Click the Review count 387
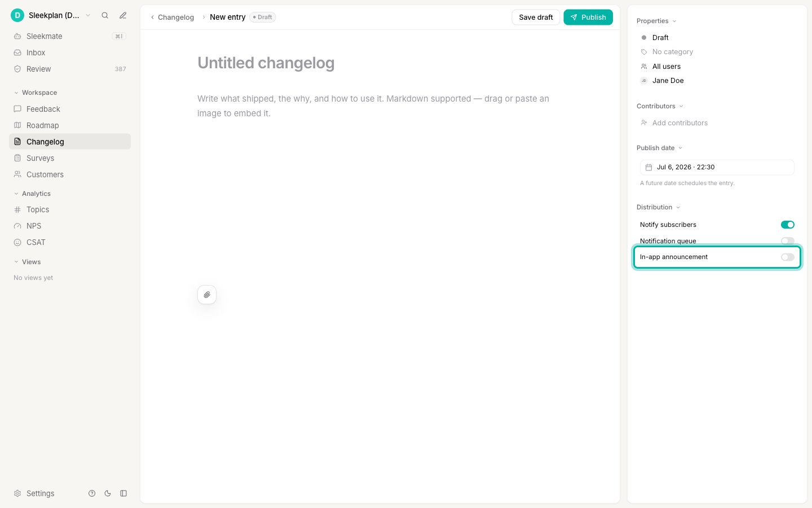 coord(121,69)
